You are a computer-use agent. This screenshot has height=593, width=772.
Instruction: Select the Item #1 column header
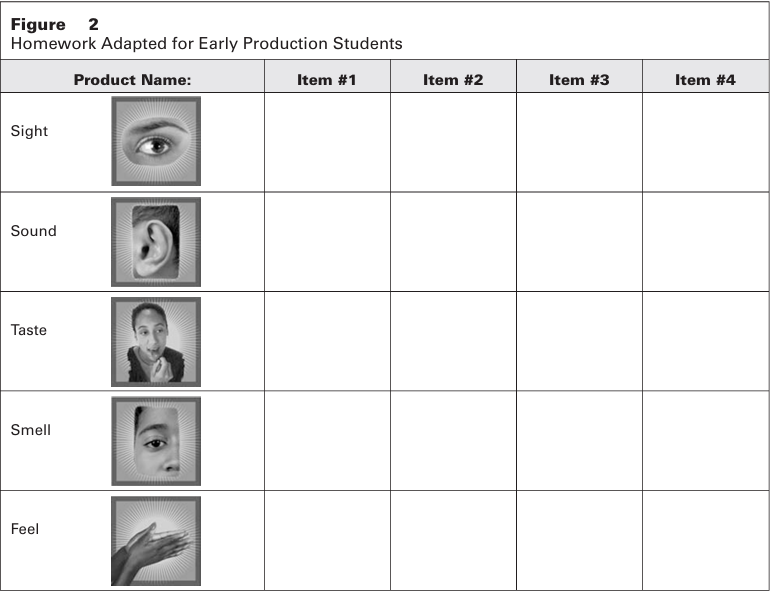pyautogui.click(x=327, y=80)
